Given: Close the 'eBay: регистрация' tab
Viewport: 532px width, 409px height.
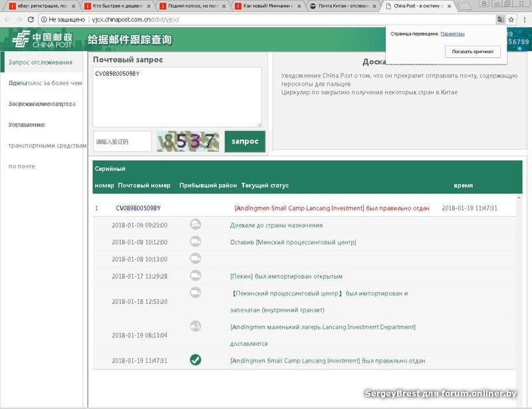Looking at the screenshot, I should (x=73, y=6).
